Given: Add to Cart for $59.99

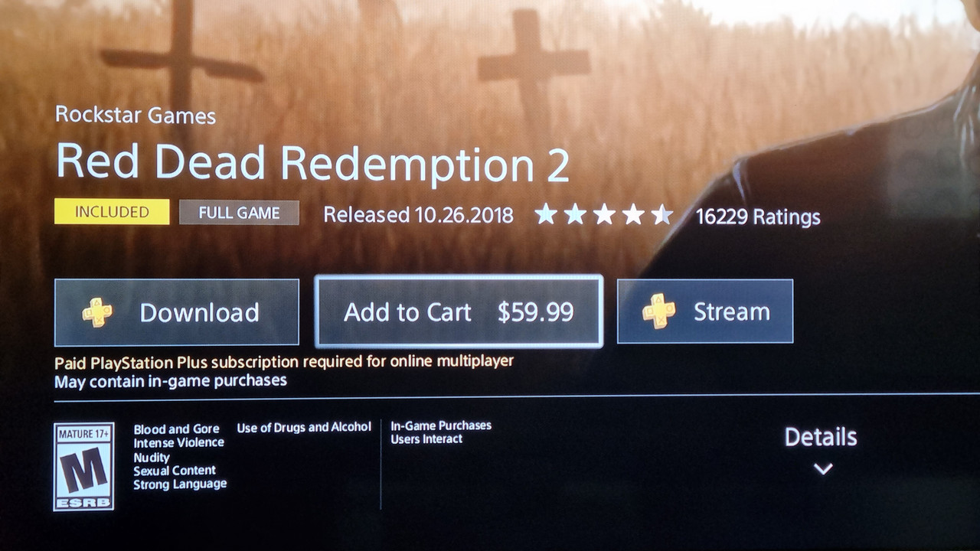Looking at the screenshot, I should pyautogui.click(x=459, y=311).
